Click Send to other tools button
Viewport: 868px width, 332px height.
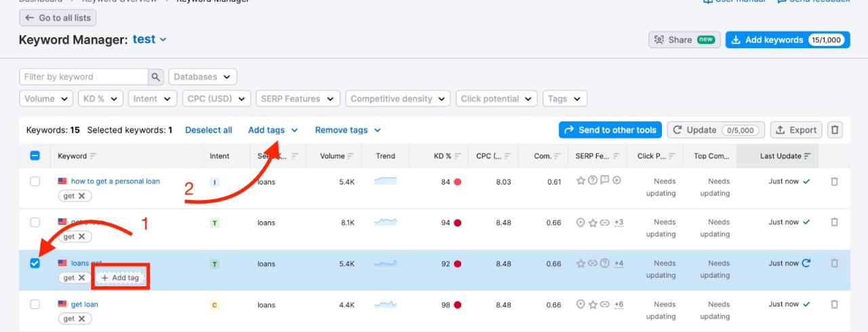click(610, 130)
